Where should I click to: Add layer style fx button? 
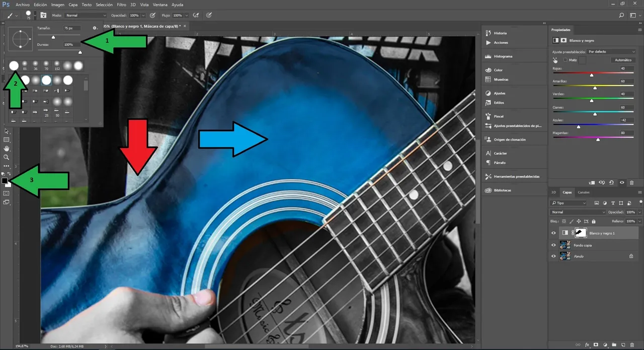587,344
